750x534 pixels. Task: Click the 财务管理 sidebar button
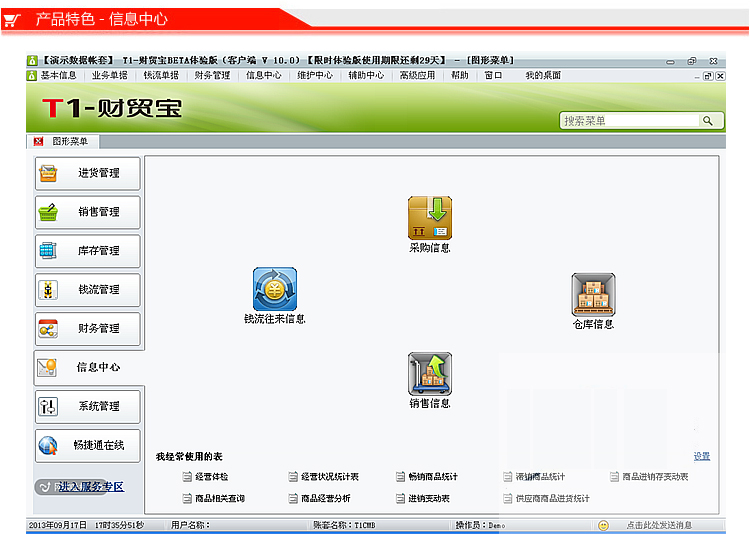click(x=88, y=328)
